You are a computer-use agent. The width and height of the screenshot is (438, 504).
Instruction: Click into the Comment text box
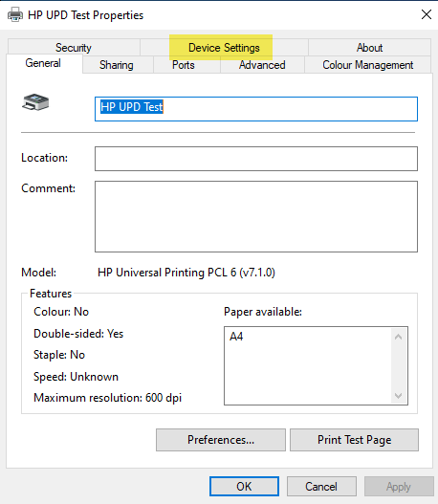coord(256,217)
